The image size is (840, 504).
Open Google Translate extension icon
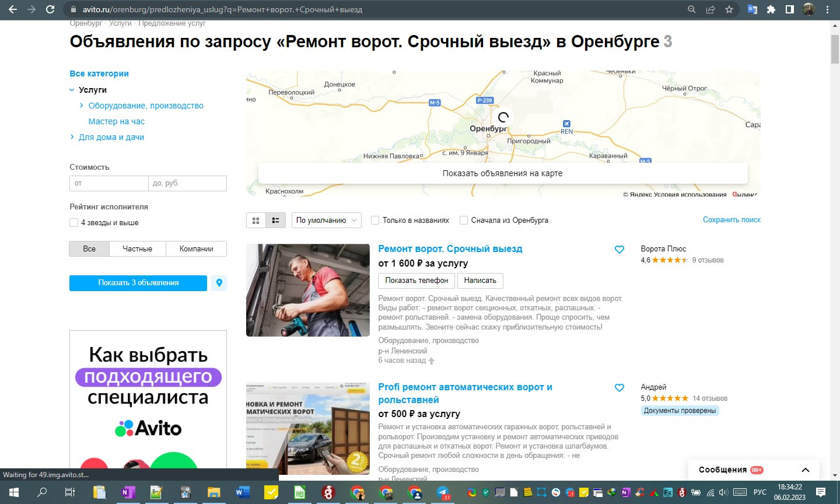[752, 9]
